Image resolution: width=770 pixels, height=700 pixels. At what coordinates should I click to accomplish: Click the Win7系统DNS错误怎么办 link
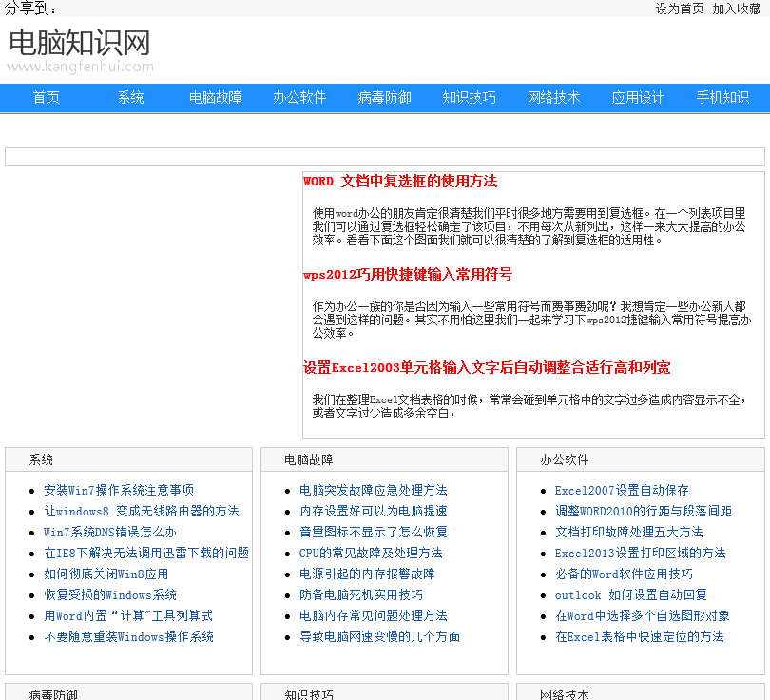[x=110, y=532]
